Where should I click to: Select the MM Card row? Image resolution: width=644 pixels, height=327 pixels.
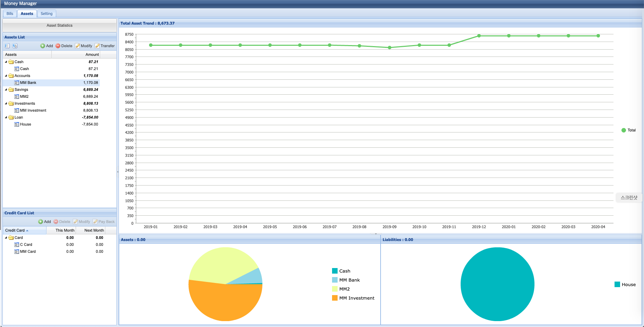54,251
